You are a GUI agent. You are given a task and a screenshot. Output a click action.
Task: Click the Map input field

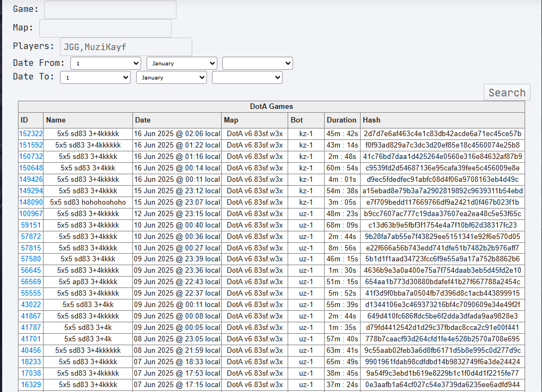click(105, 28)
